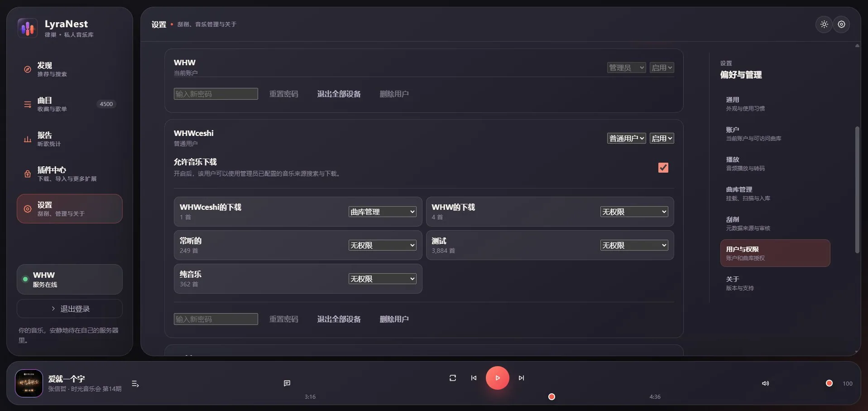Image resolution: width=868 pixels, height=411 pixels.
Task: Change WHW的下载 permission dropdown
Action: 634,212
